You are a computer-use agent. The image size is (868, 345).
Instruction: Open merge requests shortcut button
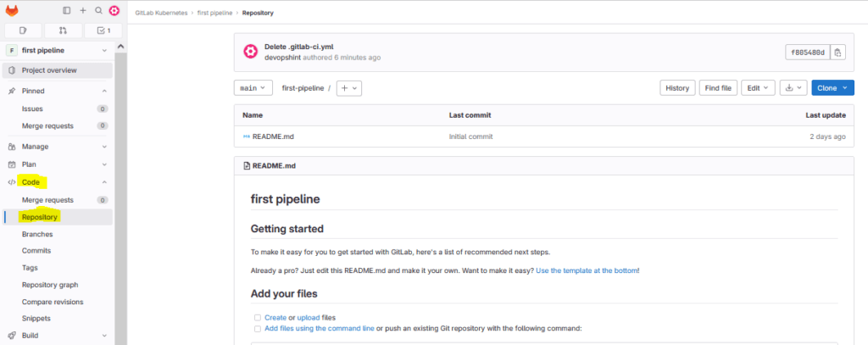click(63, 31)
